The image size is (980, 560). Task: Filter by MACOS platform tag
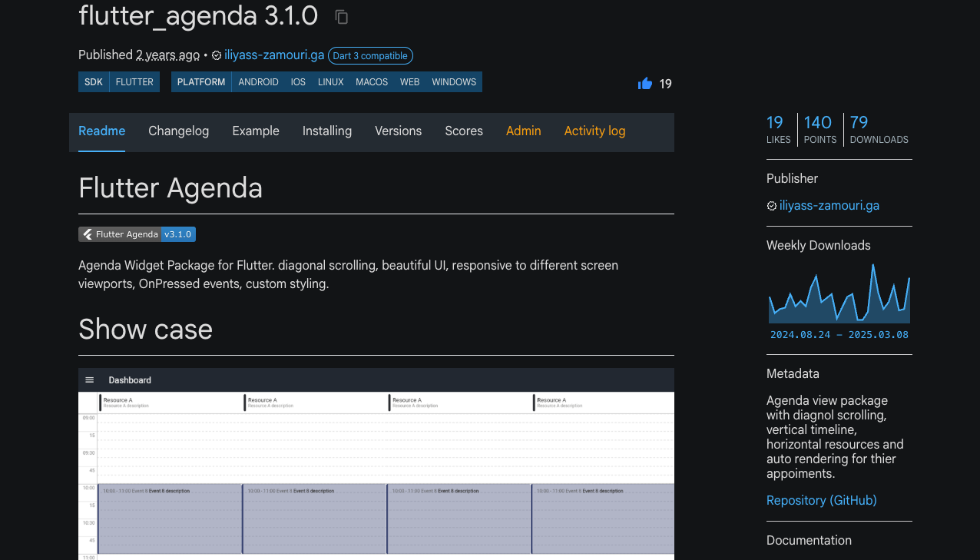coord(372,82)
